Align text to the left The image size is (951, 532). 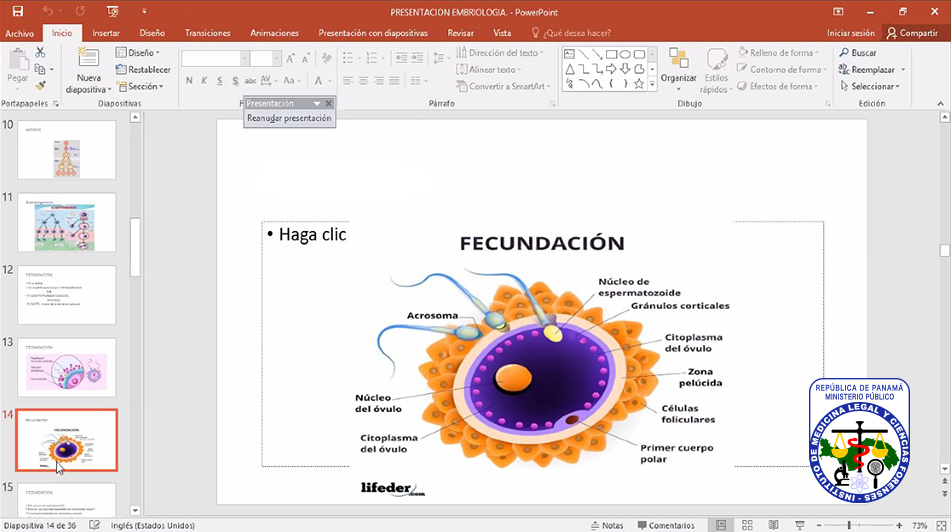tap(348, 80)
